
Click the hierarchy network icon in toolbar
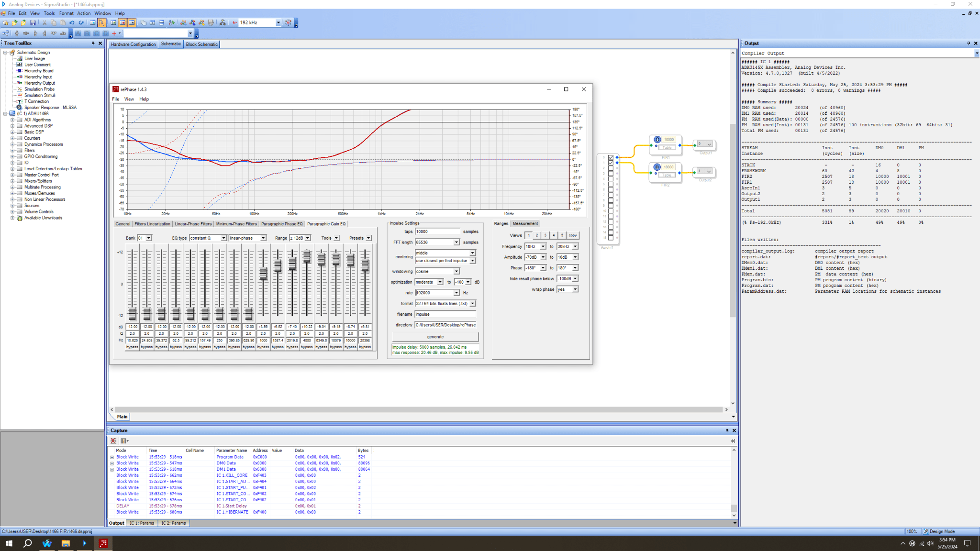[223, 22]
